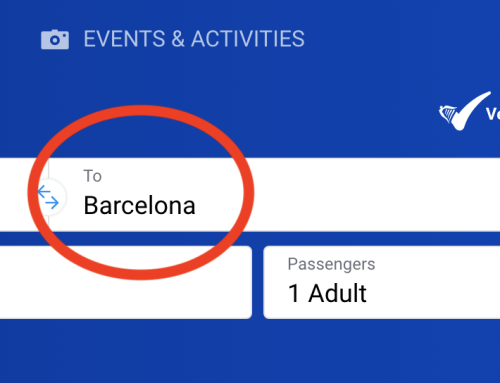Click the blank white area right of "1 Adult"
The height and width of the screenshot is (383, 500).
[433, 293]
